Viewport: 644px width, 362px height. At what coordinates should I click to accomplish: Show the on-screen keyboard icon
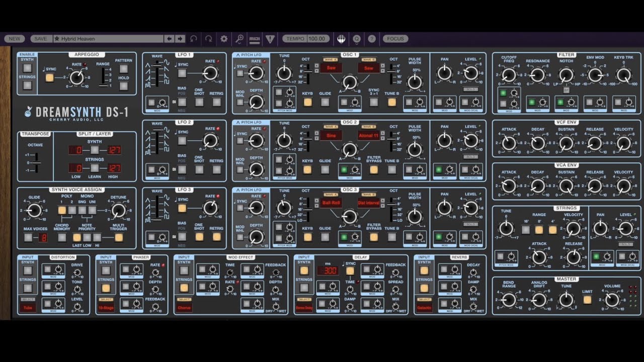click(x=341, y=39)
